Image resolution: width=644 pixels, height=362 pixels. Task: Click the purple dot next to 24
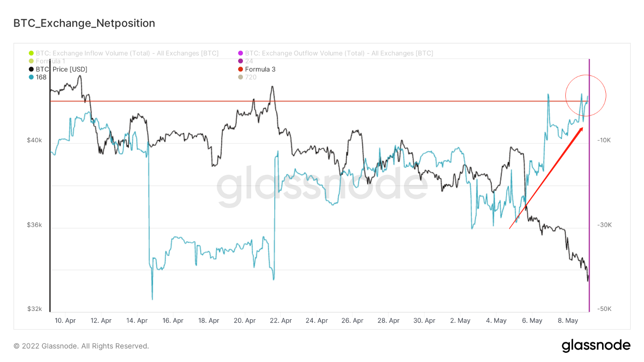[241, 61]
